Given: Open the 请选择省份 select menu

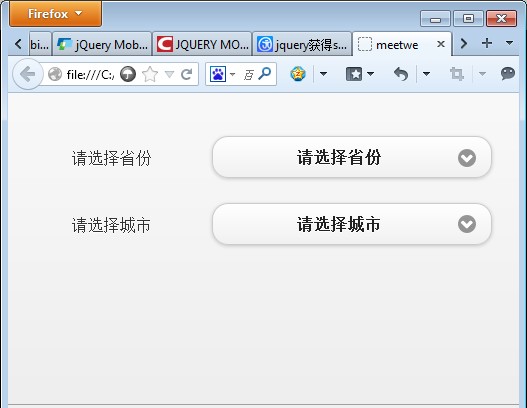Looking at the screenshot, I should click(352, 157).
